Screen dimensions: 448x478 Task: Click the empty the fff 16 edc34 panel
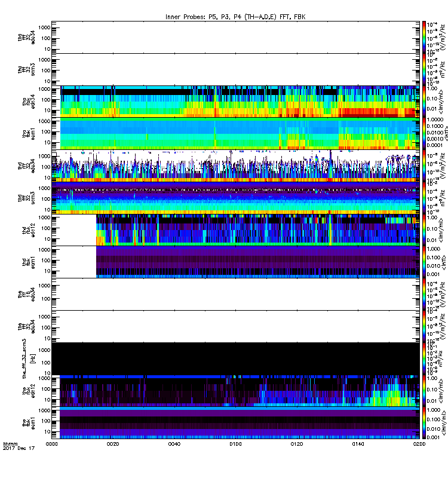pos(235,294)
